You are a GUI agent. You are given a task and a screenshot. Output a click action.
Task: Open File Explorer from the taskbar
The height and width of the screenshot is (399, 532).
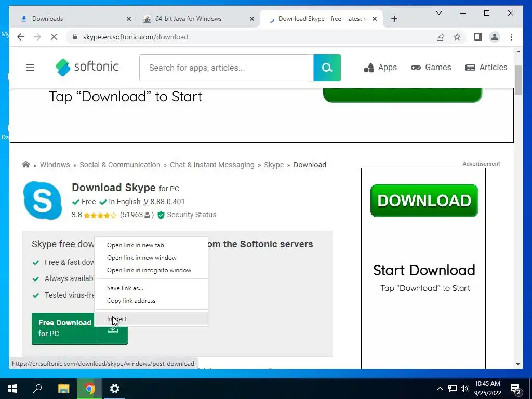tap(64, 389)
